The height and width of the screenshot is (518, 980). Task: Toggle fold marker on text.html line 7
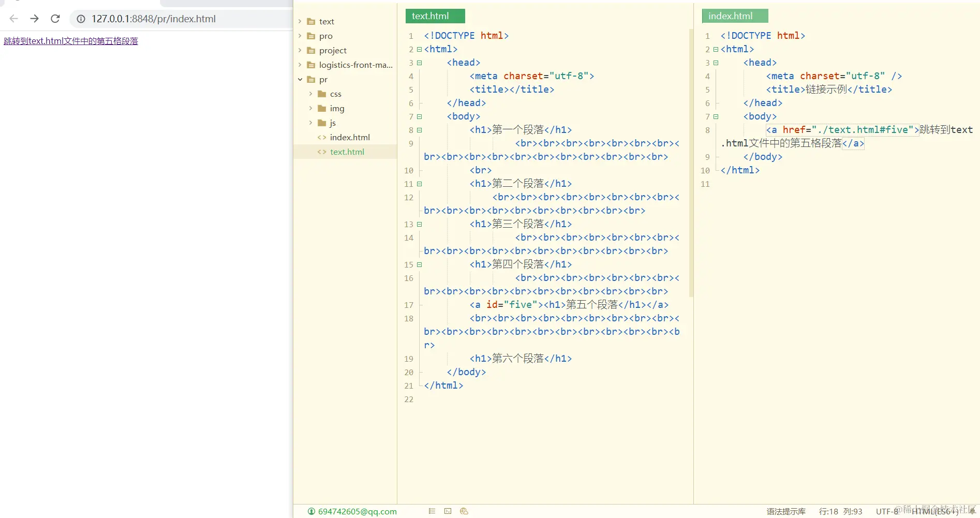point(420,116)
